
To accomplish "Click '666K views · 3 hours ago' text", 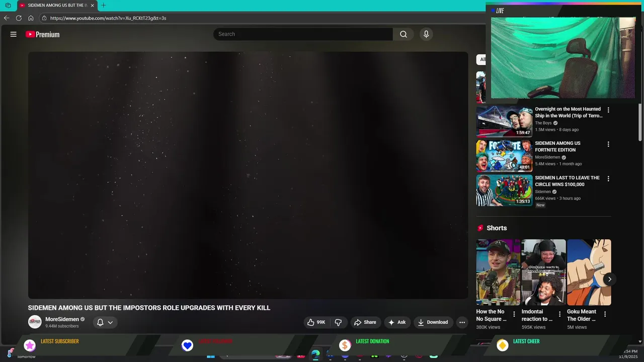I will 557,199.
